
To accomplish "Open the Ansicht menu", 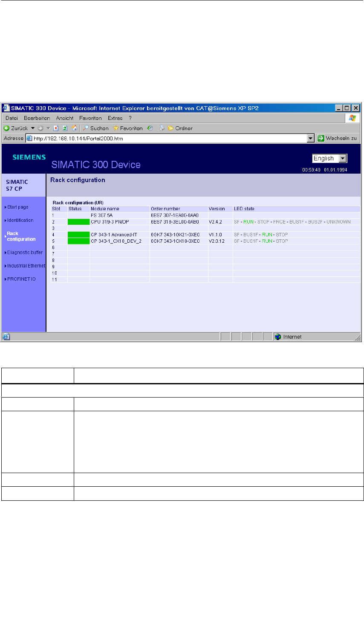I will pos(65,118).
